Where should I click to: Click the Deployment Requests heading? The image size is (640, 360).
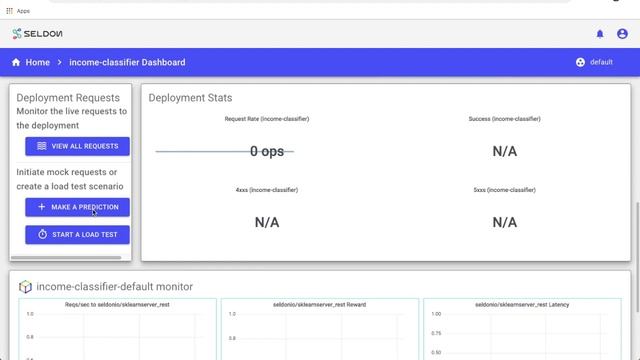pyautogui.click(x=68, y=98)
